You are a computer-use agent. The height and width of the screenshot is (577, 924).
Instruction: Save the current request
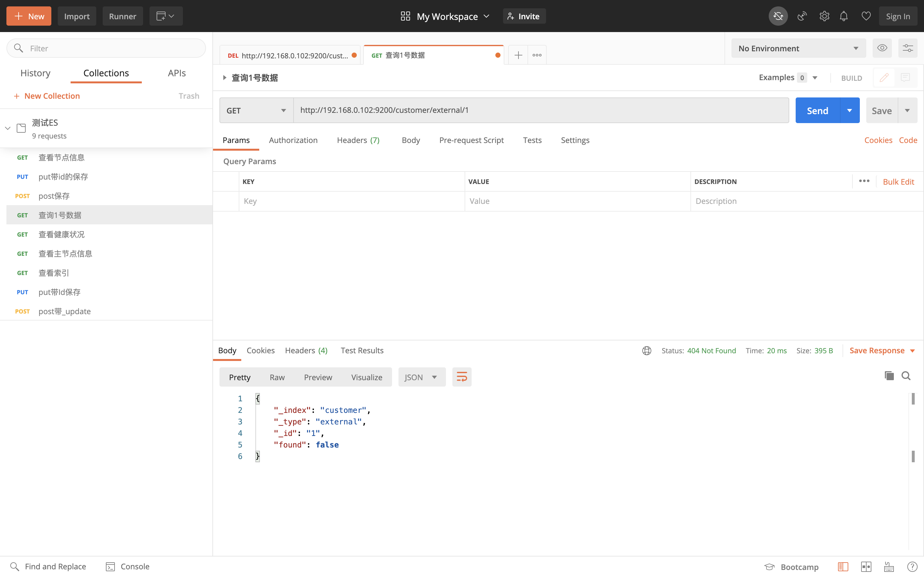tap(881, 110)
